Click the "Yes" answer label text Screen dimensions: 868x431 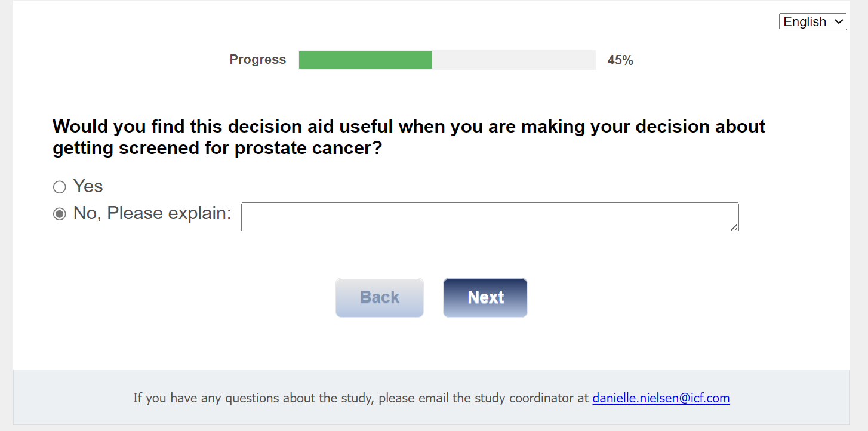click(88, 186)
